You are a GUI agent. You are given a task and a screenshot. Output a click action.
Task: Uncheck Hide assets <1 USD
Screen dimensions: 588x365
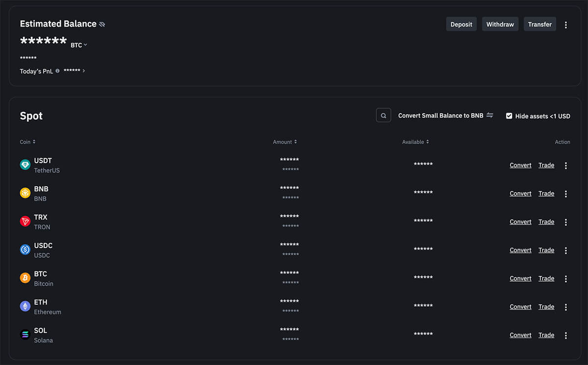[510, 116]
